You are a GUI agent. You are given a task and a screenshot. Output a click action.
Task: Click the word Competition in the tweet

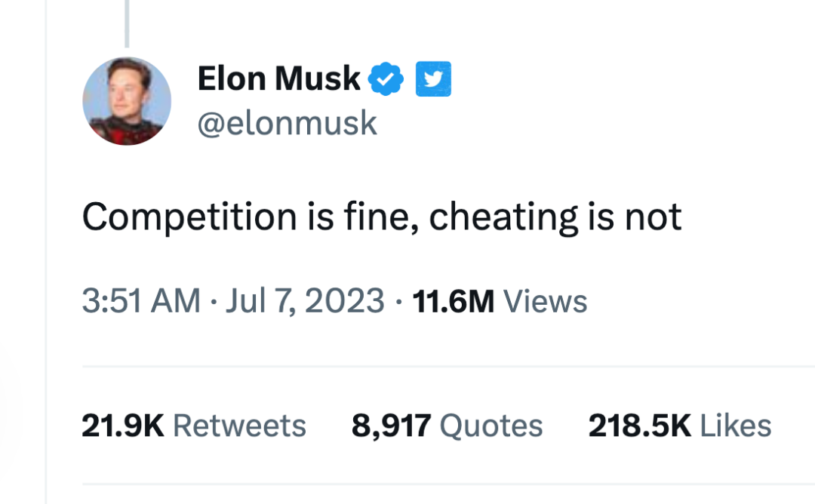point(189,218)
